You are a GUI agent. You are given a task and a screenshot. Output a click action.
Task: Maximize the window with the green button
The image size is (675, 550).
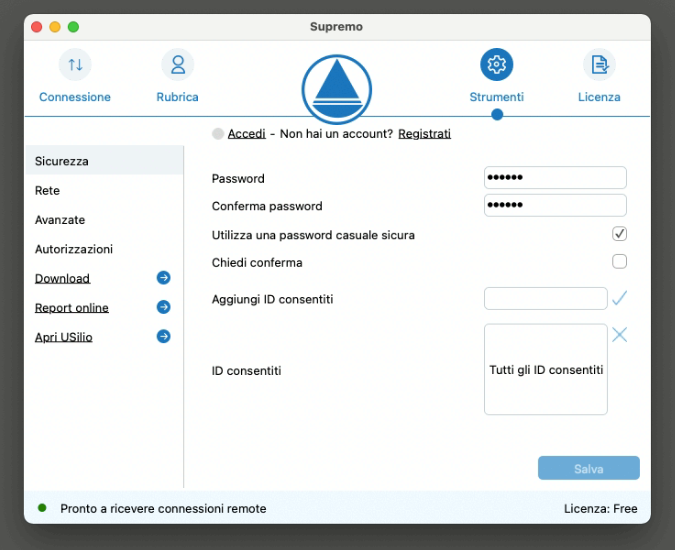[x=74, y=27]
